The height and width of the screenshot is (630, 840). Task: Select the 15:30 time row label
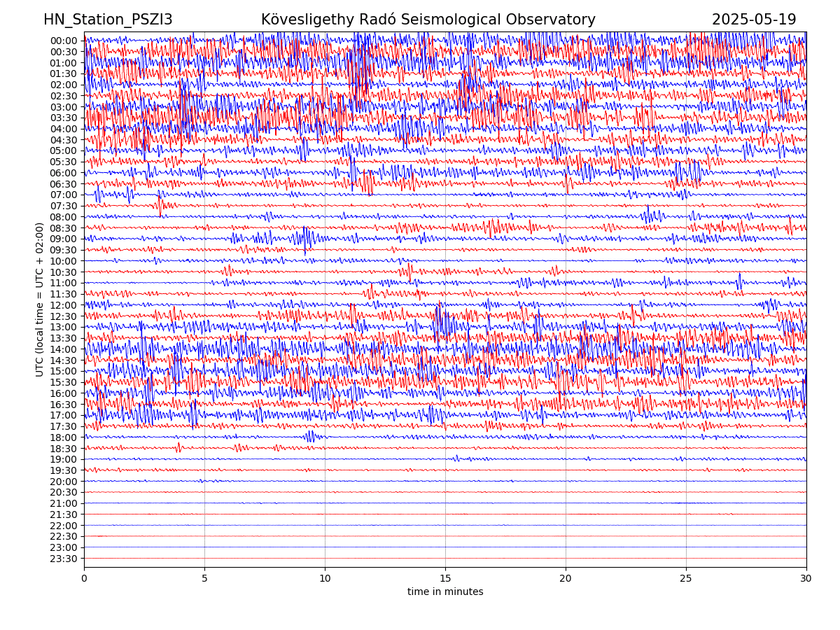pos(63,382)
